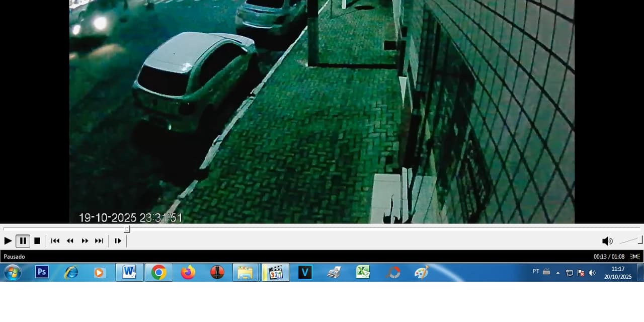
Task: Mute the player's speaker icon
Action: [x=607, y=241]
